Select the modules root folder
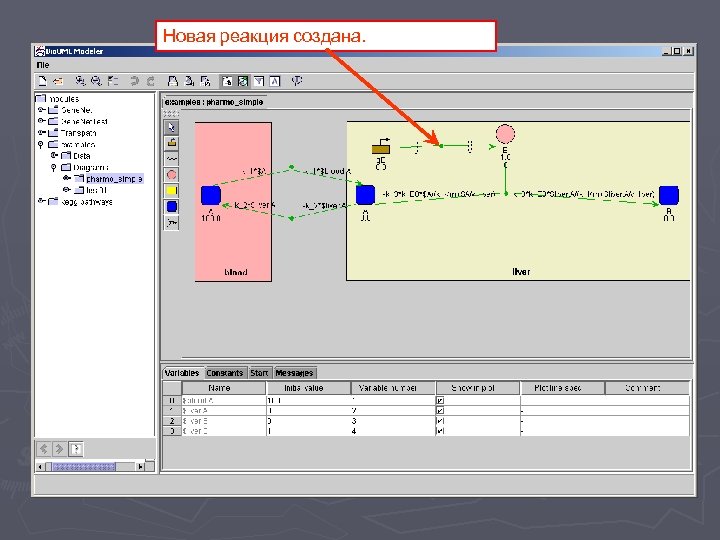Image resolution: width=720 pixels, height=540 pixels. pos(64,99)
